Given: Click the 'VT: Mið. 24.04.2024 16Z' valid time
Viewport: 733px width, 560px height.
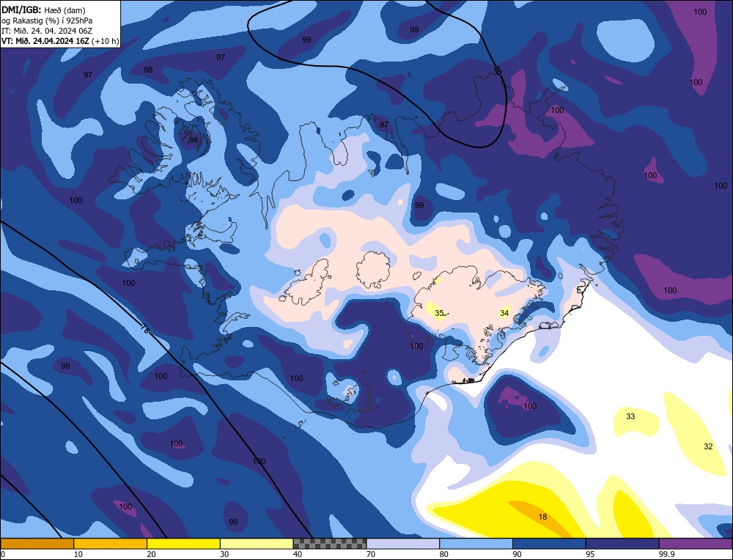Looking at the screenshot, I should [47, 41].
